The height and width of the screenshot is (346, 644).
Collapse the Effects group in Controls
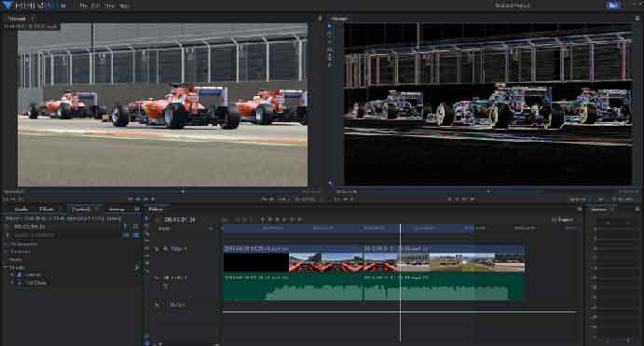7,267
